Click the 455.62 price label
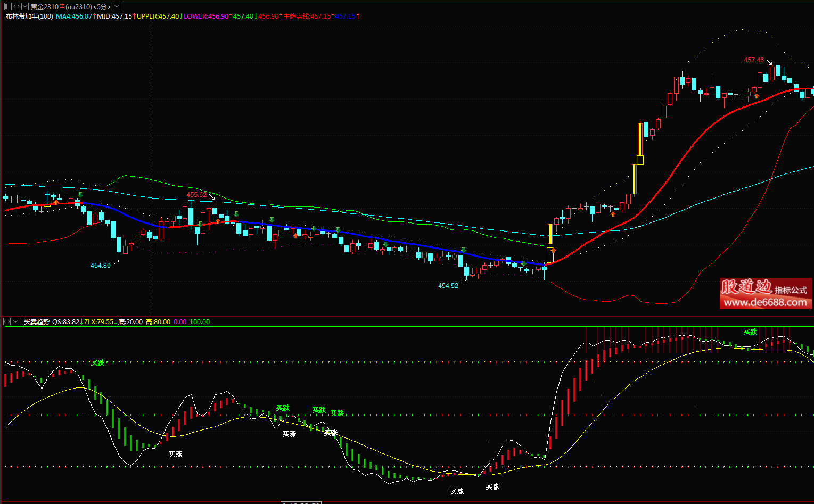This screenshot has height=504, width=814. click(x=196, y=195)
